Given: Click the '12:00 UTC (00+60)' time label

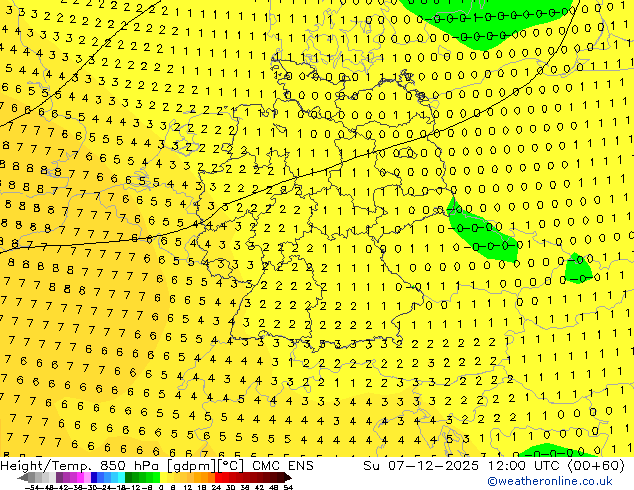Looking at the screenshot, I should tap(556, 466).
